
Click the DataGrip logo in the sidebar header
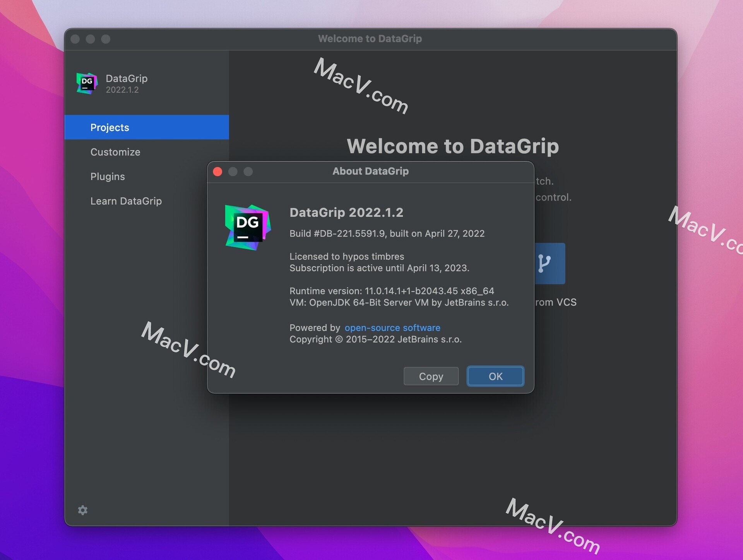coord(87,83)
